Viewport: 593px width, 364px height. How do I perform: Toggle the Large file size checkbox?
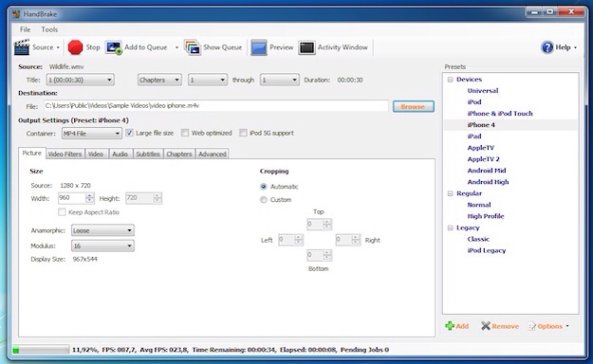(129, 133)
